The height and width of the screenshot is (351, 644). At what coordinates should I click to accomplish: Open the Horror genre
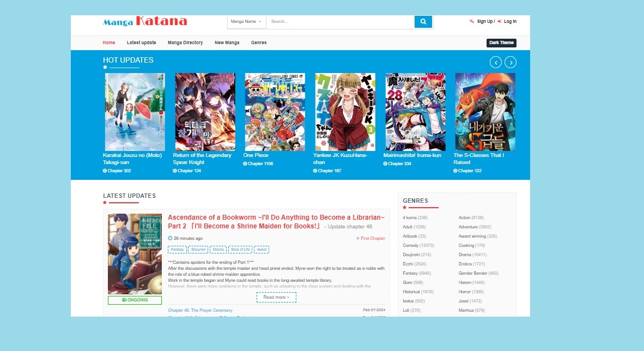[x=471, y=292]
